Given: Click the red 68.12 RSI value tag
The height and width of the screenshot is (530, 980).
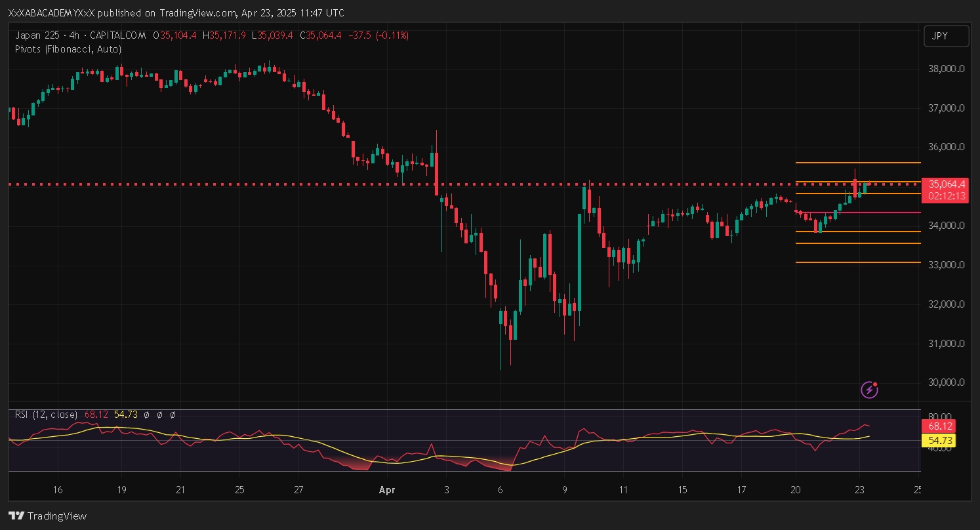Looking at the screenshot, I should tap(941, 426).
